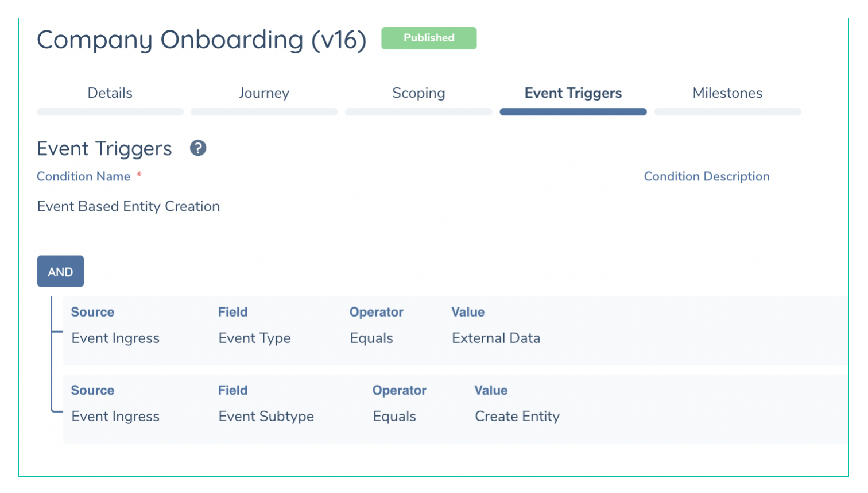This screenshot has width=868, height=493.
Task: Click the Condition Description label
Action: [x=706, y=176]
